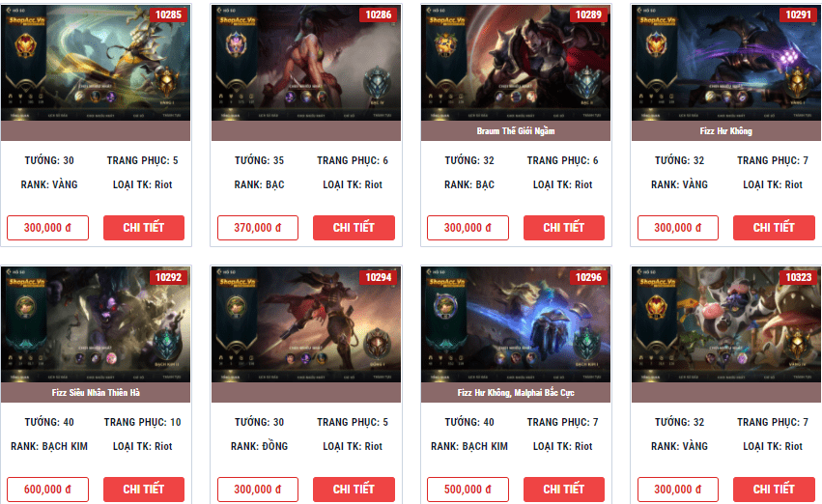Click CHI TIẾT under Fizz Siêu Nhân Thiên Hà
The image size is (822, 504).
tap(144, 490)
